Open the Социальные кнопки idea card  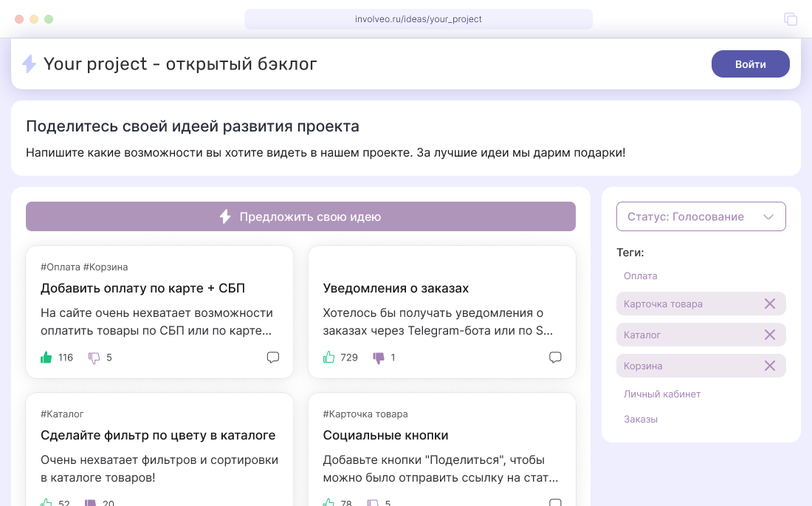click(x=385, y=435)
